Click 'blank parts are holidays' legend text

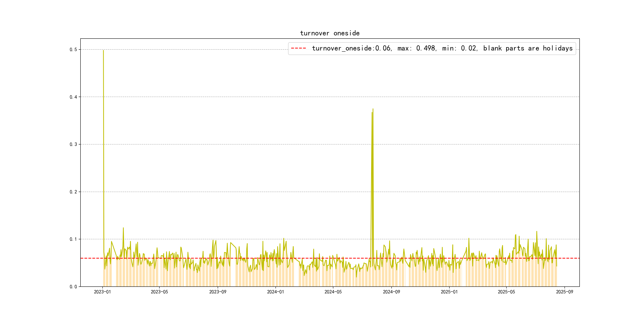click(x=528, y=48)
